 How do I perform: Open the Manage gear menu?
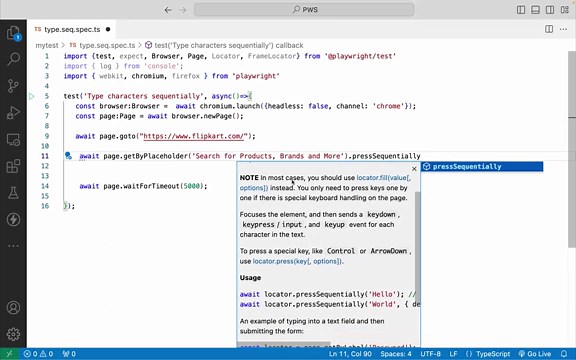point(13,334)
